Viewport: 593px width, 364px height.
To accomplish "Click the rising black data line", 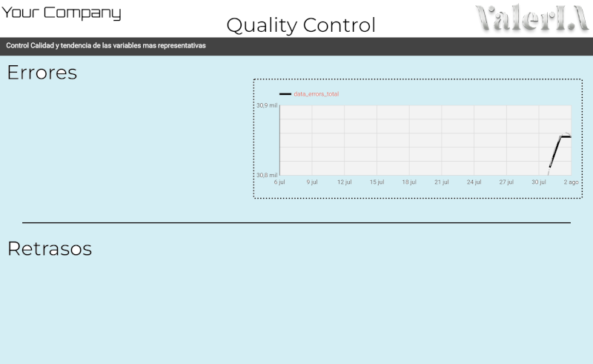I will coord(555,152).
